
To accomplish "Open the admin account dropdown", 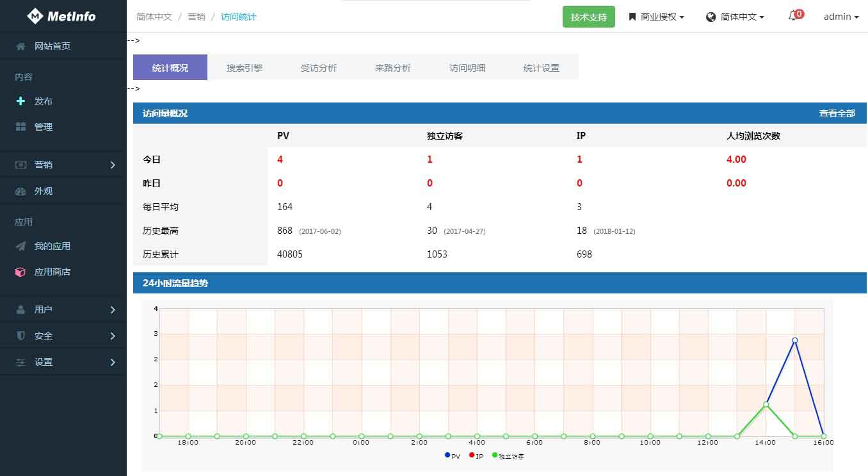I will coord(840,17).
